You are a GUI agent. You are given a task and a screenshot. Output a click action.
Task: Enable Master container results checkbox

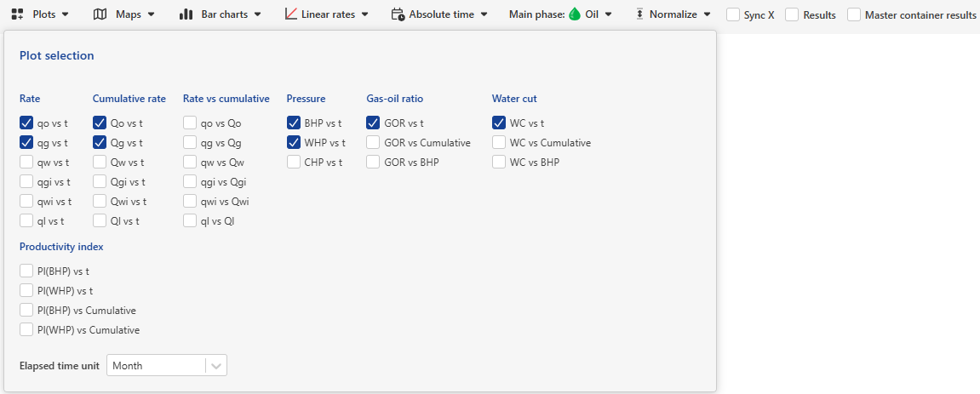coord(854,15)
